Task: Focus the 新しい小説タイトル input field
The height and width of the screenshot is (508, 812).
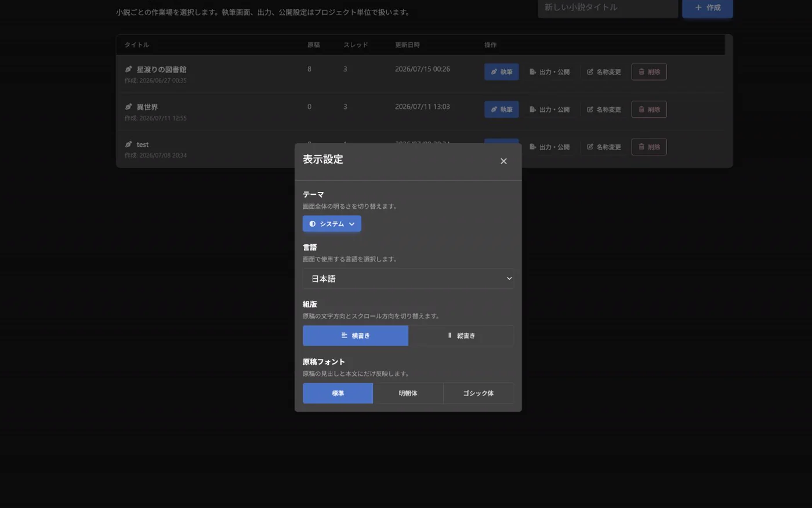Action: click(x=608, y=8)
